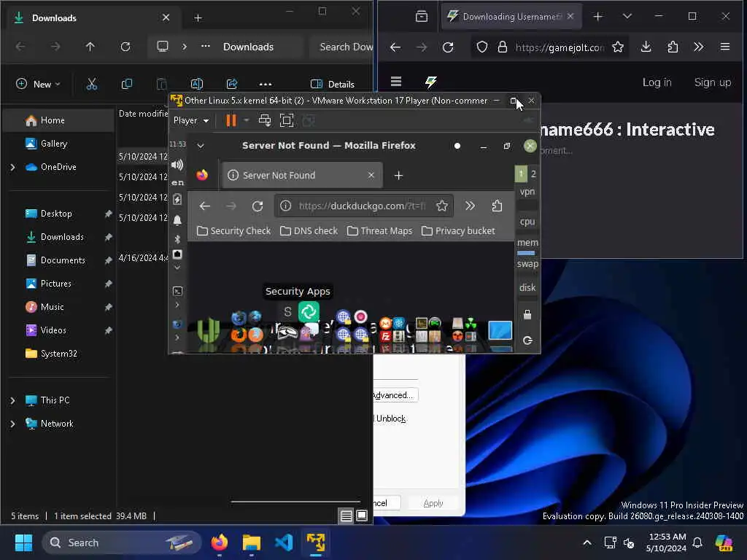Click the blue desktop icon in the guest dock
747x560 pixels.
pyautogui.click(x=500, y=330)
